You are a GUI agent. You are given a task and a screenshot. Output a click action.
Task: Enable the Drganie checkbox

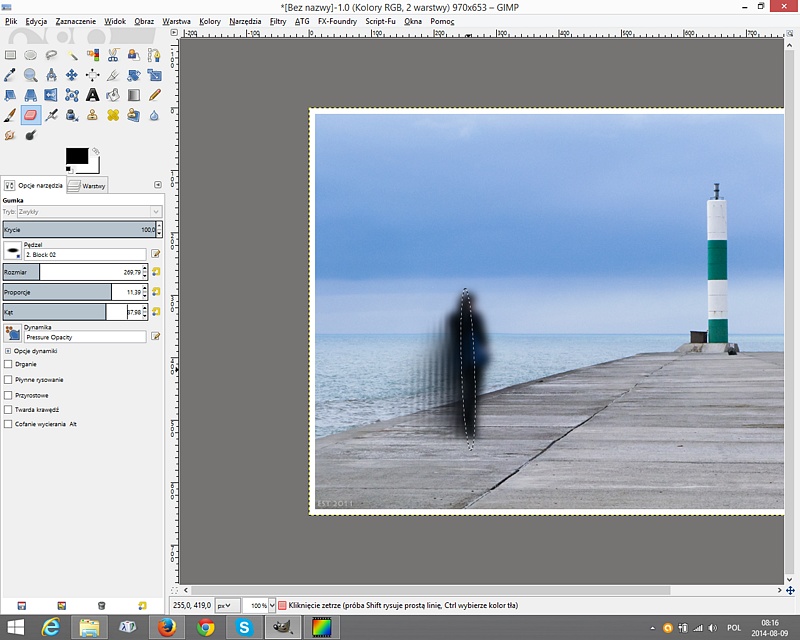[x=9, y=365]
